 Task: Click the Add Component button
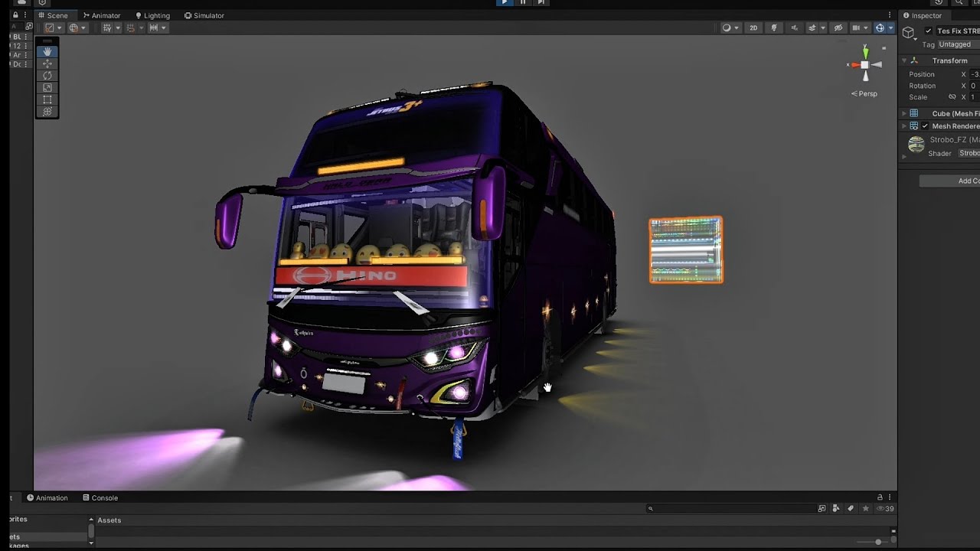coord(949,181)
